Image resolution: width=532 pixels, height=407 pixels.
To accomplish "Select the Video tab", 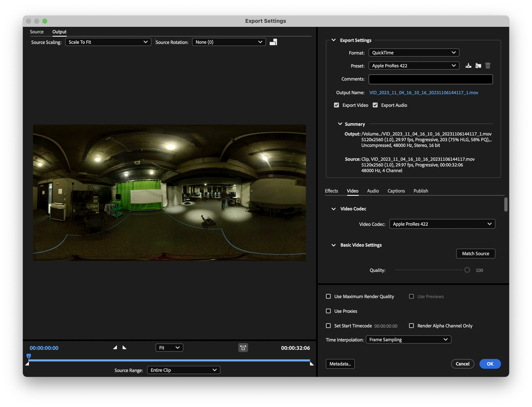I will tap(352, 191).
